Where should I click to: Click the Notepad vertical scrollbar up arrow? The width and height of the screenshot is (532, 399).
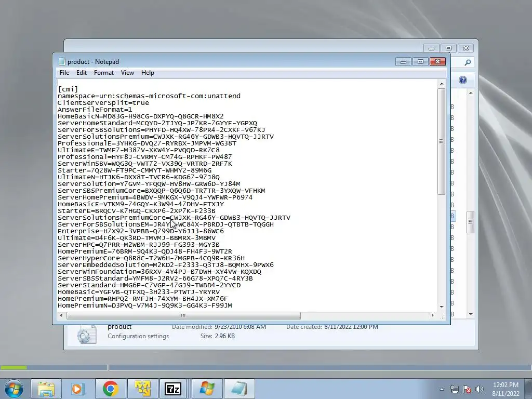(x=442, y=84)
